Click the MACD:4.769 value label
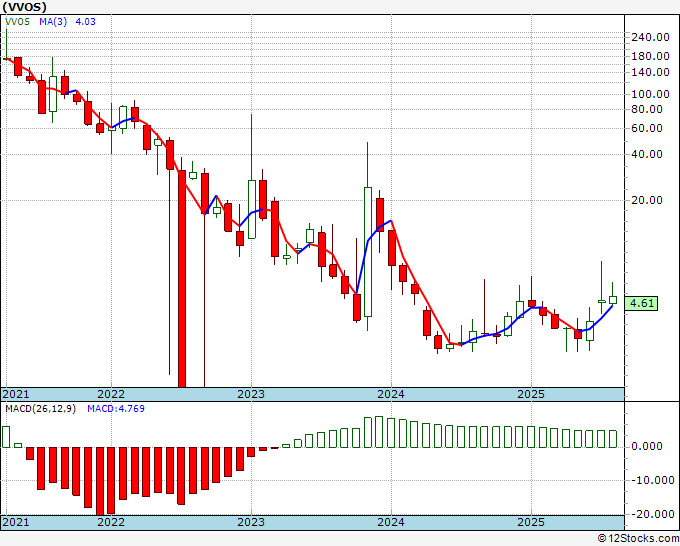The width and height of the screenshot is (680, 546). tap(116, 409)
